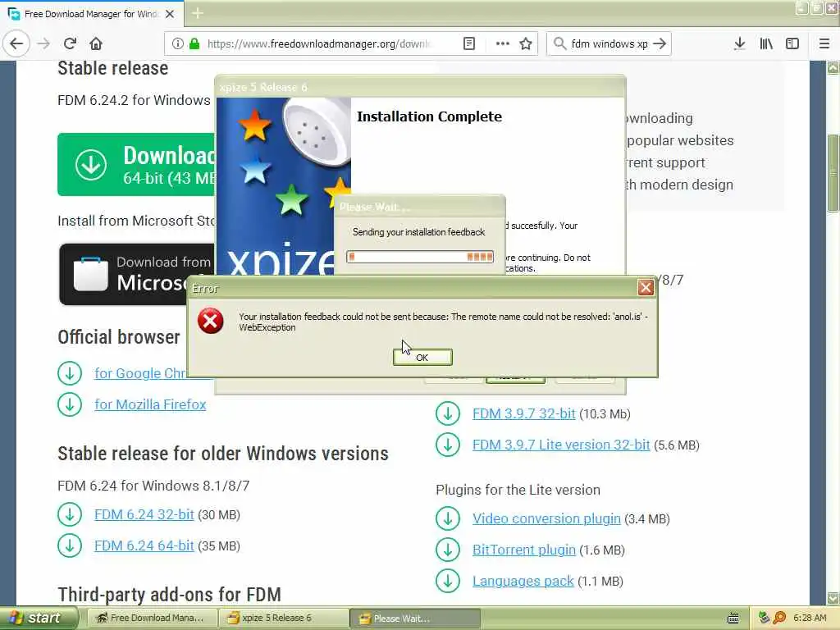Reload the page in Firefox
The width and height of the screenshot is (840, 630).
[70, 43]
